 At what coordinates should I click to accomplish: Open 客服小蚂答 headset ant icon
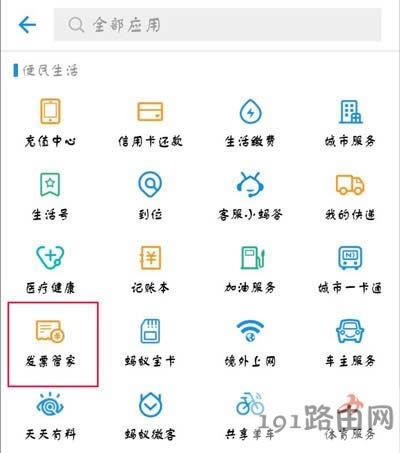[250, 184]
